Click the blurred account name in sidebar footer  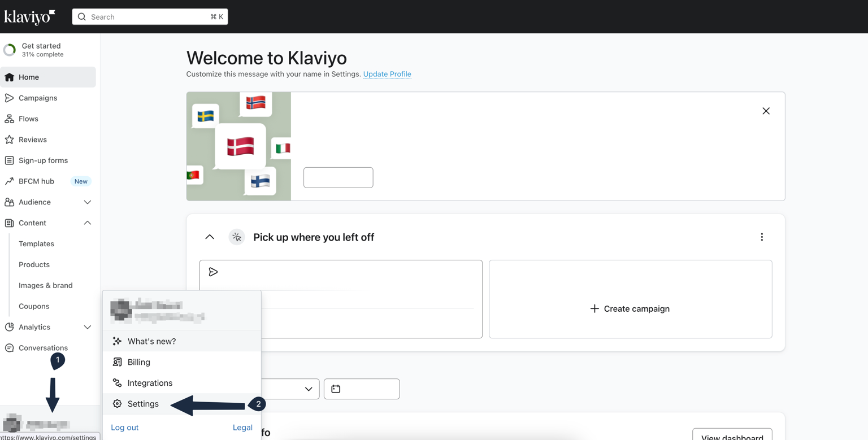[x=48, y=424]
